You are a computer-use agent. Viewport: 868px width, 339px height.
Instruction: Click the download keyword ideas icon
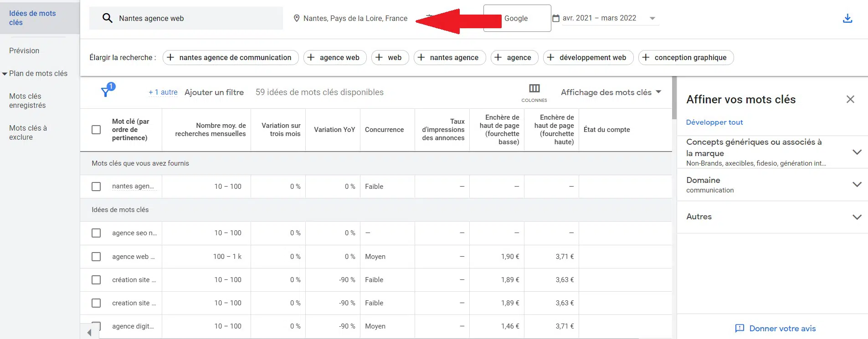847,18
